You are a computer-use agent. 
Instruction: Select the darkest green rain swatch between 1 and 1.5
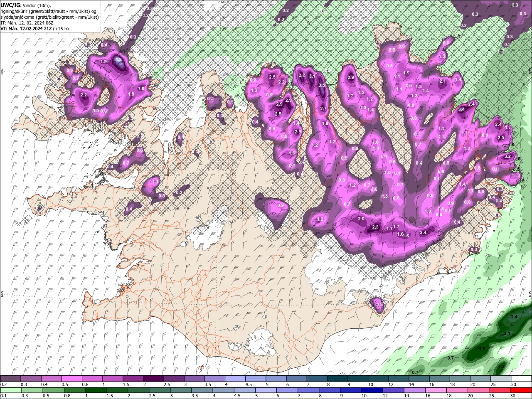click(x=96, y=390)
